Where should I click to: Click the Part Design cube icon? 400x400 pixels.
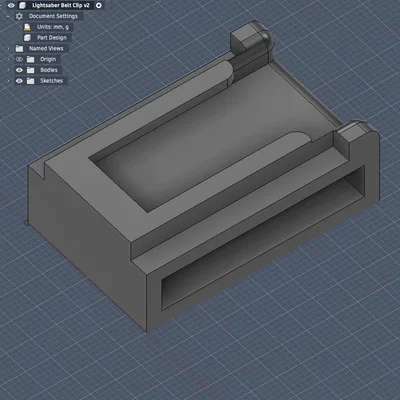(27, 38)
